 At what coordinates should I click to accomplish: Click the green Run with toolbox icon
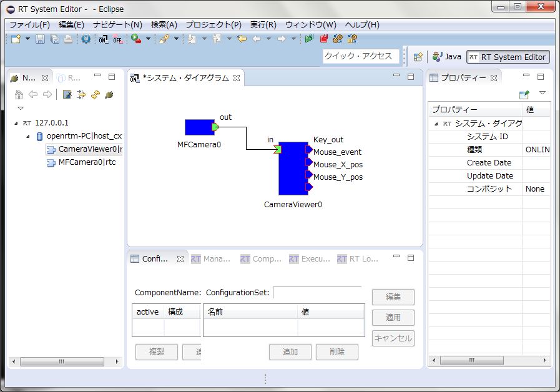point(135,39)
